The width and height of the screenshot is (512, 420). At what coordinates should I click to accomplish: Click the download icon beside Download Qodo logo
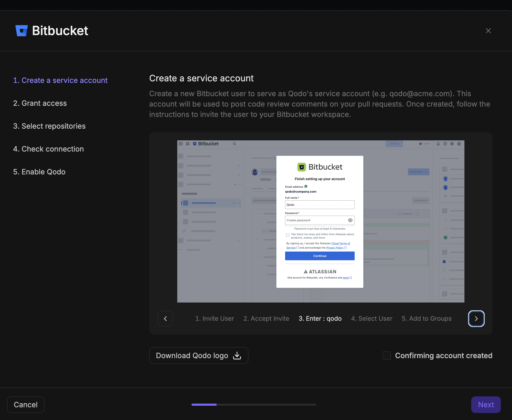[x=237, y=355]
